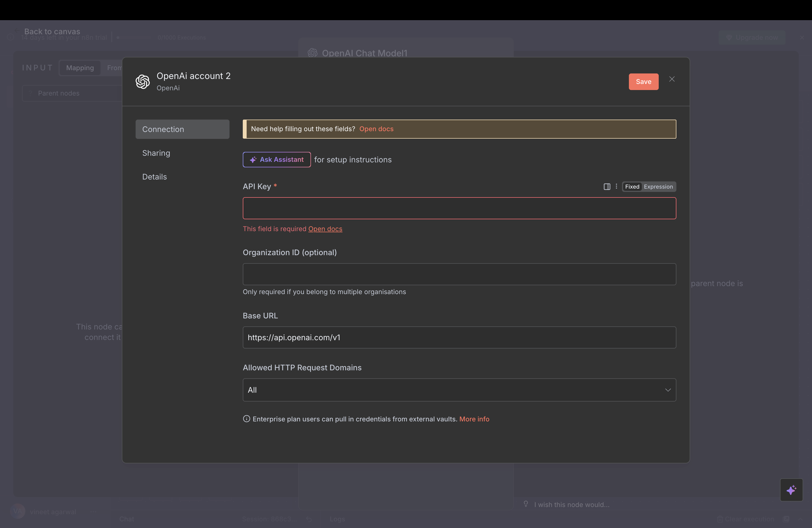Open docs from the help banner
The image size is (812, 528).
coord(376,129)
